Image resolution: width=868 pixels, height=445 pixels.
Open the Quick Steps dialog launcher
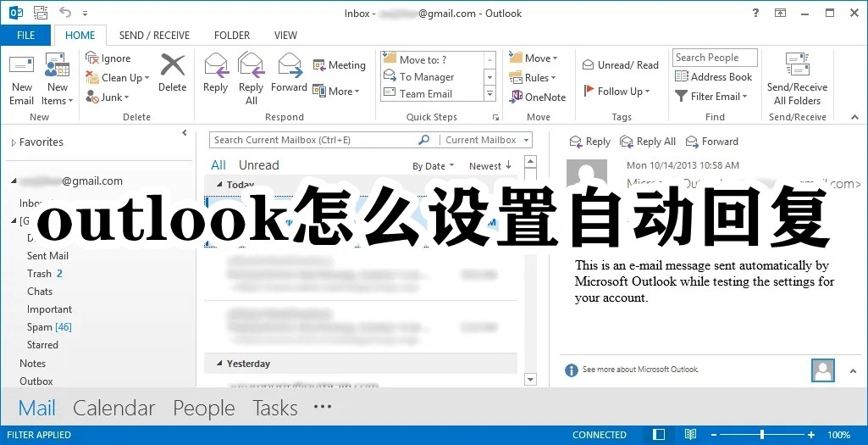(x=495, y=118)
